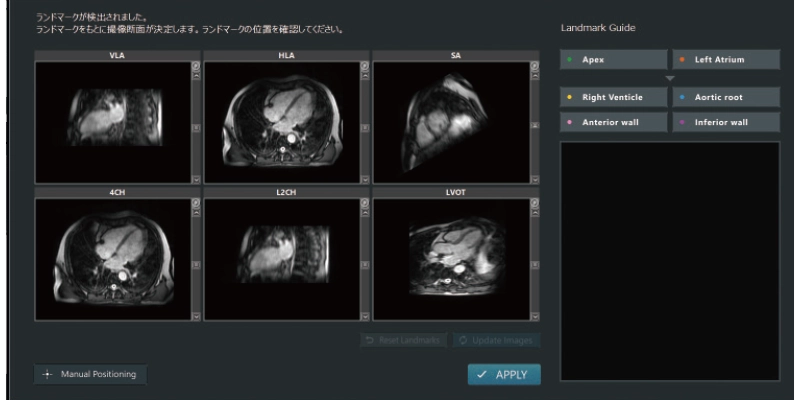Viewport: 800px width, 400px height.
Task: Select the Left Atrium landmark
Action: pos(726,60)
